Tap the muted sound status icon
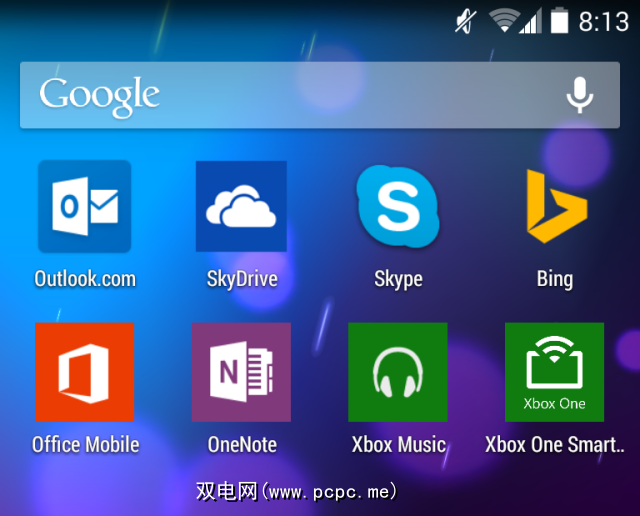The width and height of the screenshot is (640, 516). pyautogui.click(x=466, y=21)
